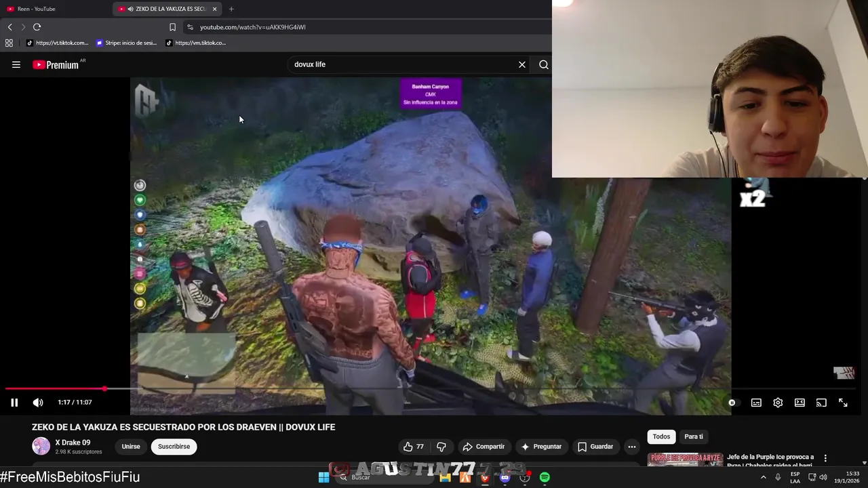This screenshot has width=868, height=488.
Task: Click the 1:17 / 11:07 time display
Action: [75, 403]
